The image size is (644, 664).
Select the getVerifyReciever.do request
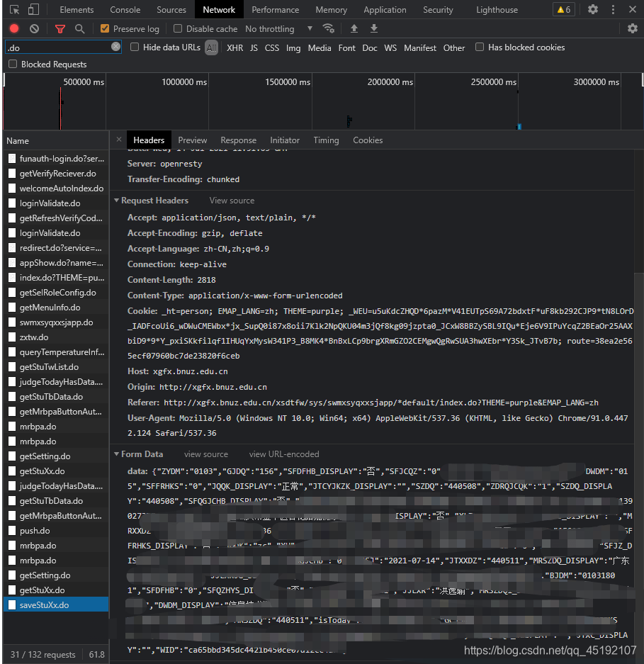[56, 173]
